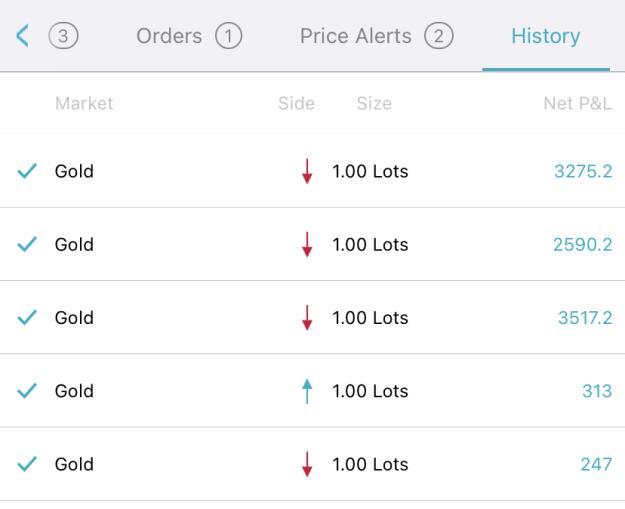
Task: Open the Gold trade with 3517.2 profit
Action: (x=312, y=318)
